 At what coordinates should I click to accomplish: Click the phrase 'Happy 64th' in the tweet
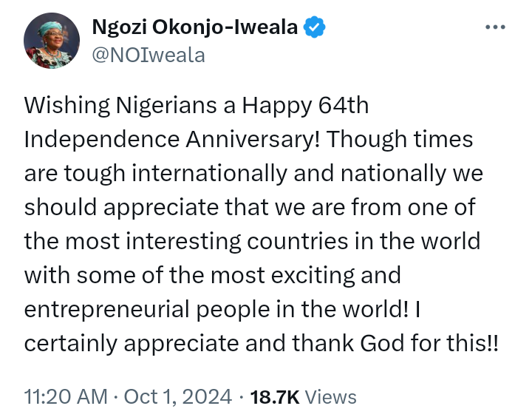click(x=305, y=106)
